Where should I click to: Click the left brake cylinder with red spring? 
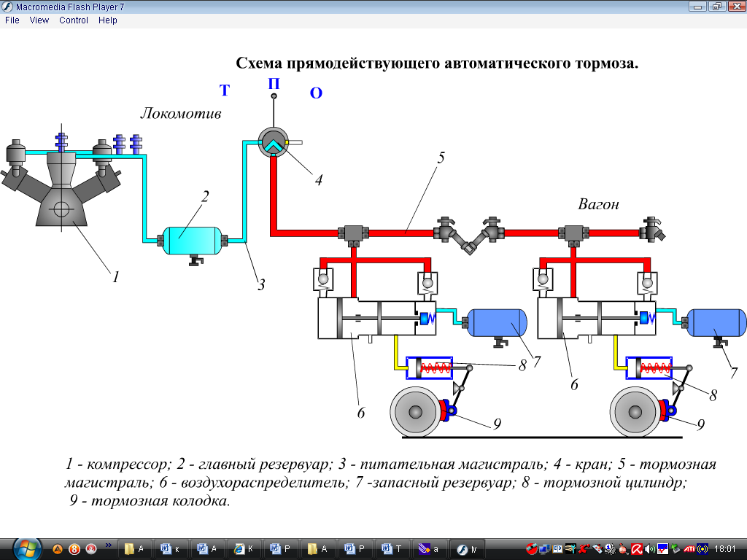429,368
